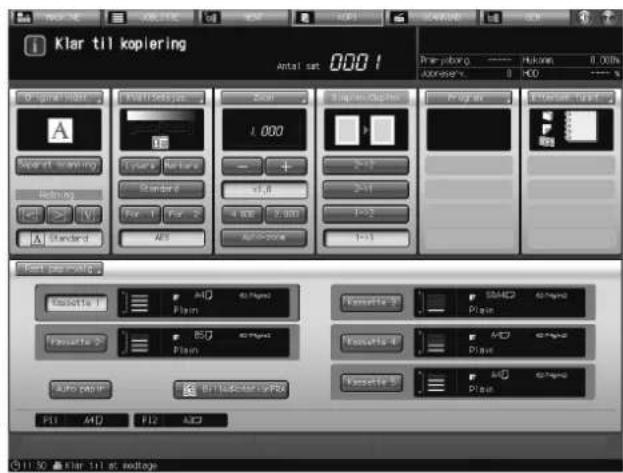Image resolution: width=623 pixels, height=473 pixels.
Task: Click the empty Program preview display
Action: [468, 130]
